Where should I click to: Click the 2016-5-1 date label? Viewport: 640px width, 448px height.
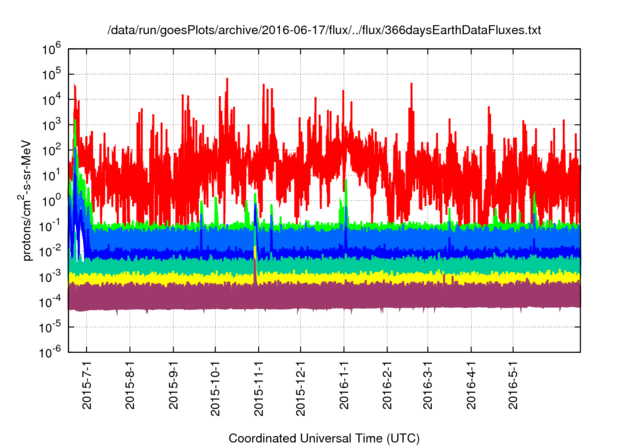[x=513, y=384]
